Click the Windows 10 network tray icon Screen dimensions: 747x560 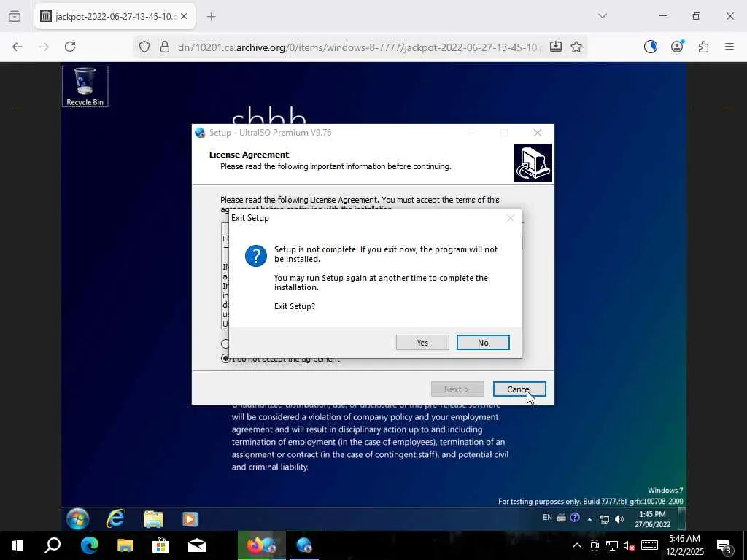612,545
